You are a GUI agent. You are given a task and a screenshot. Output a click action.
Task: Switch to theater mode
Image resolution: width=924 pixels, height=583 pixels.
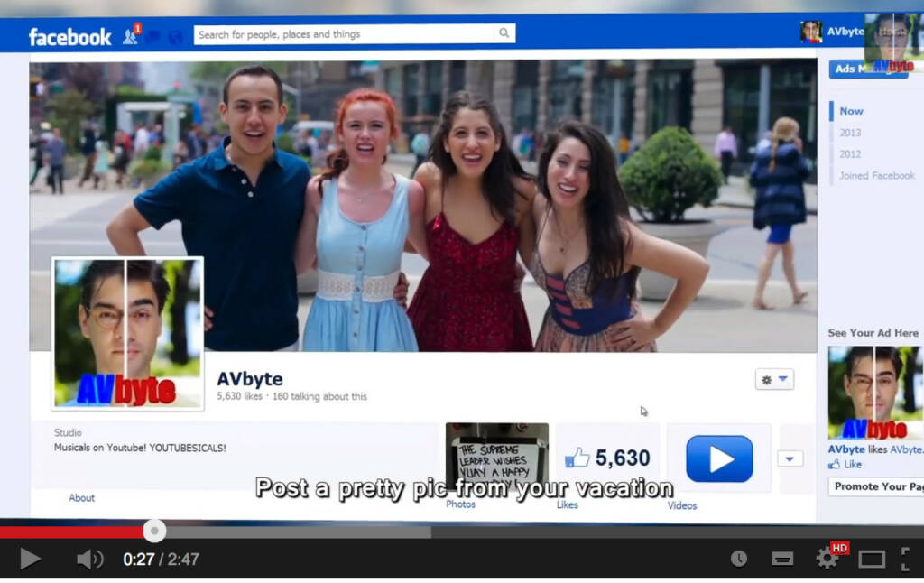(872, 559)
